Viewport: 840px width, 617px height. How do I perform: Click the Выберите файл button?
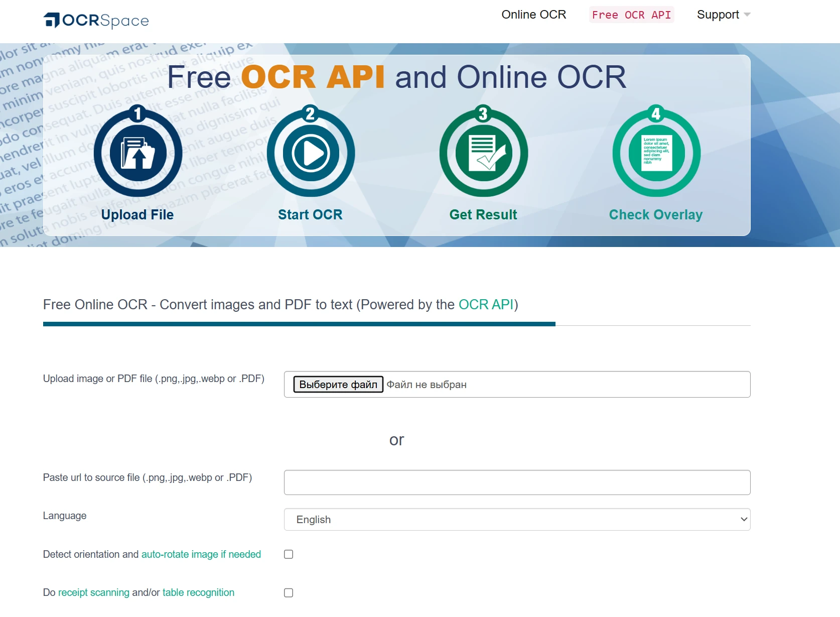[x=338, y=385]
